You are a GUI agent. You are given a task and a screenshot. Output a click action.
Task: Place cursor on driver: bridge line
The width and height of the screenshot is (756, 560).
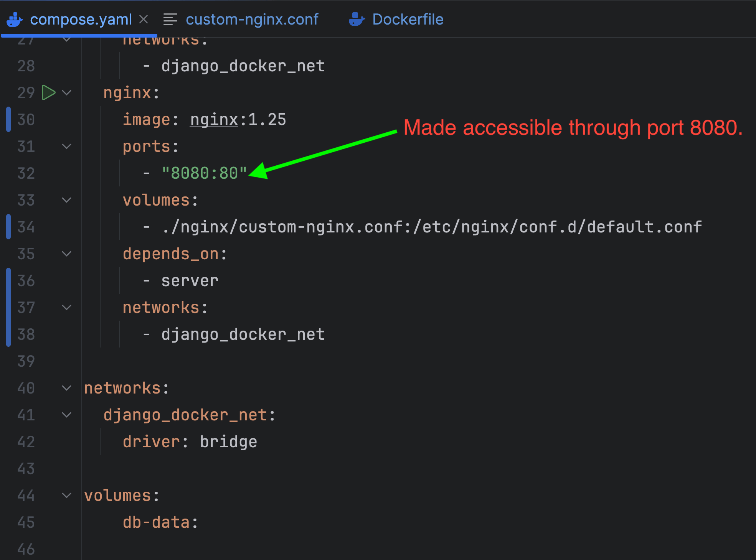[190, 442]
